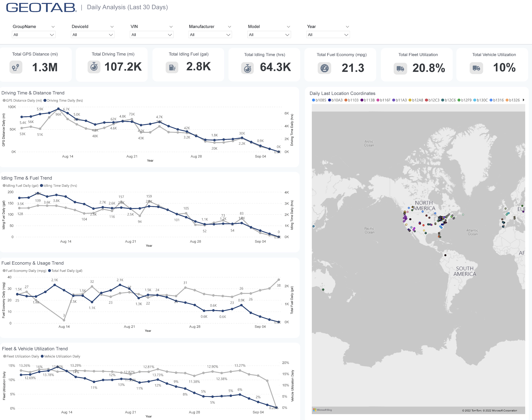Click the Geotab logo

41,8
